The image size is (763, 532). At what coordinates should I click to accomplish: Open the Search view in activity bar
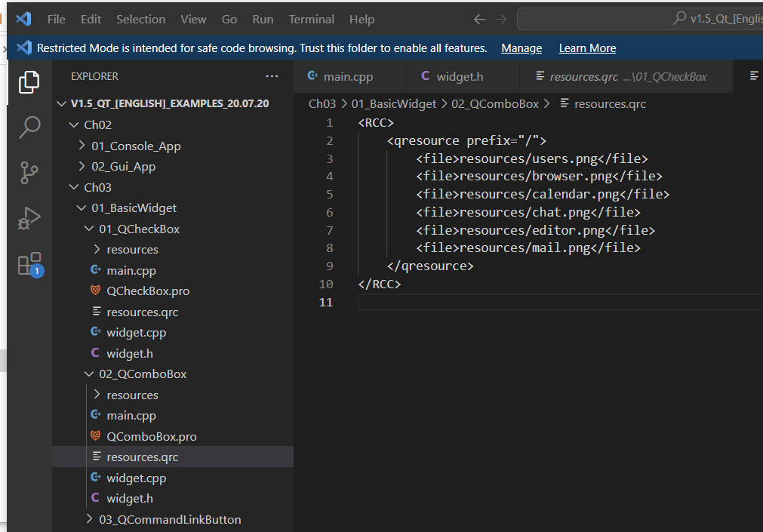pos(29,127)
